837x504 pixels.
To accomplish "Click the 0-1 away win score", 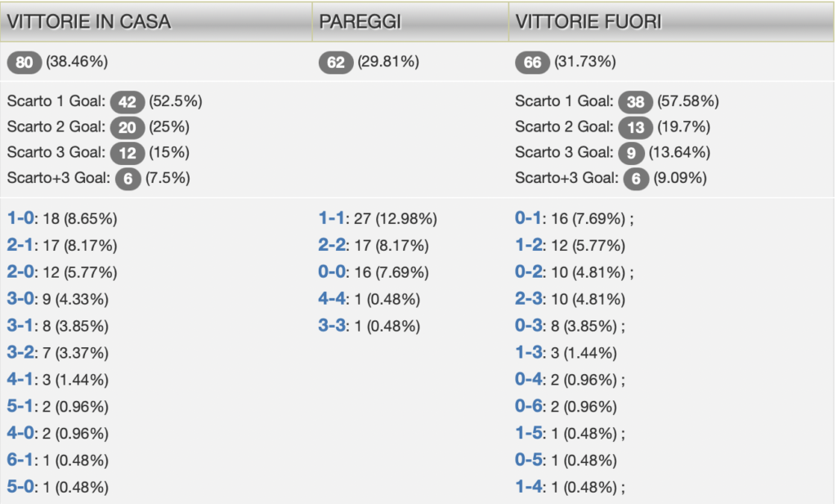I will [x=528, y=219].
